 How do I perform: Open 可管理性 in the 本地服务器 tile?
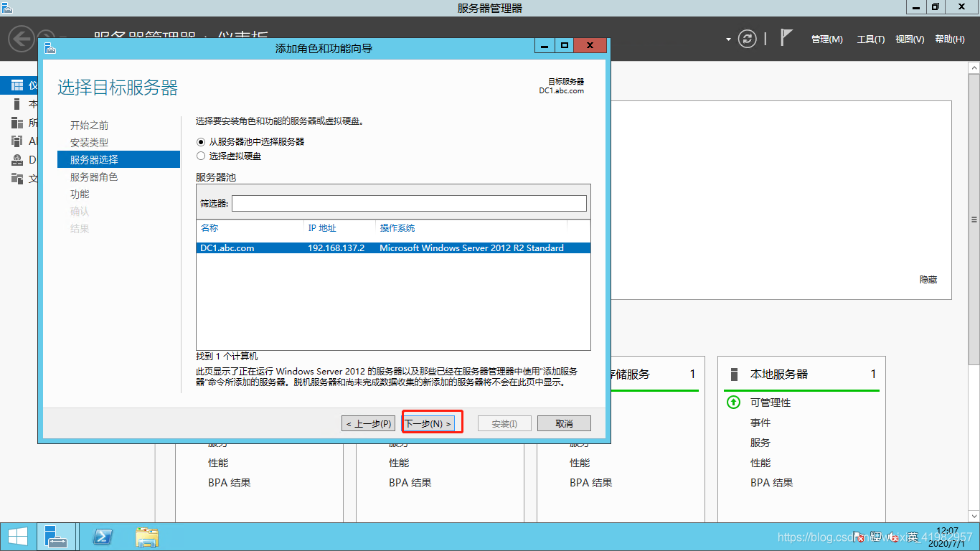tap(771, 402)
